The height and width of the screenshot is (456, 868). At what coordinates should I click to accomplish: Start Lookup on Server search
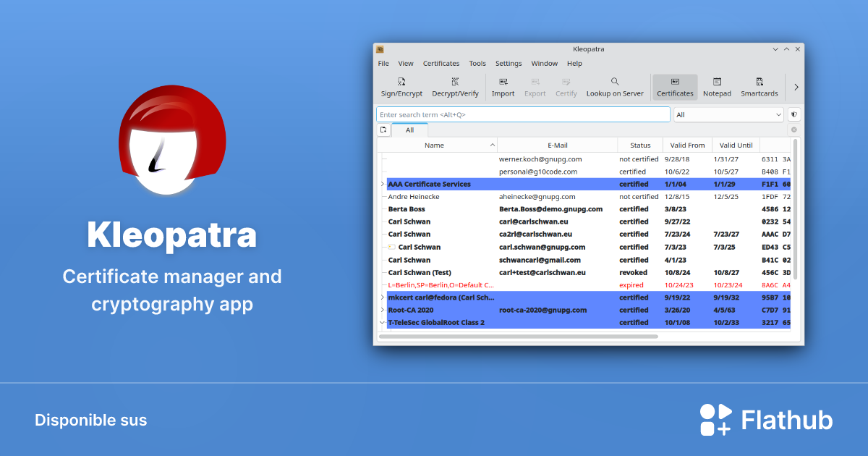(x=614, y=87)
